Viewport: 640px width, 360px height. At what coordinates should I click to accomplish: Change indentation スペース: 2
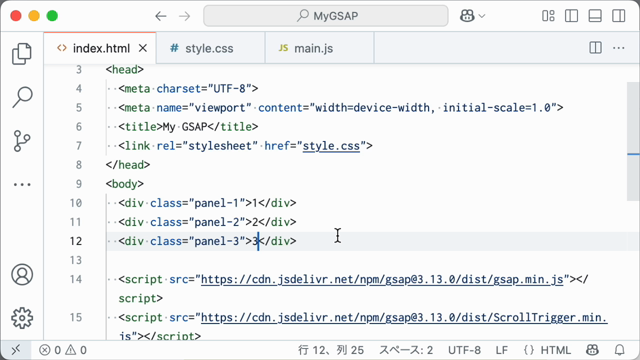tap(406, 350)
